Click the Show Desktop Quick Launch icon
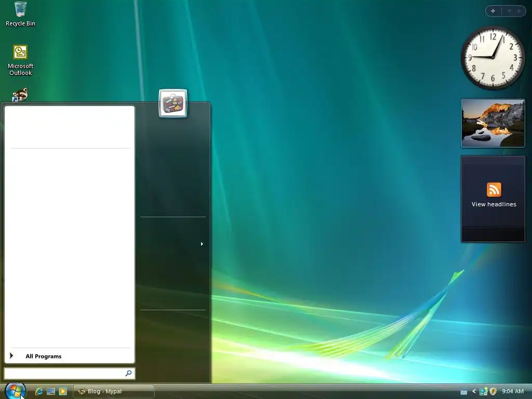 pyautogui.click(x=51, y=391)
